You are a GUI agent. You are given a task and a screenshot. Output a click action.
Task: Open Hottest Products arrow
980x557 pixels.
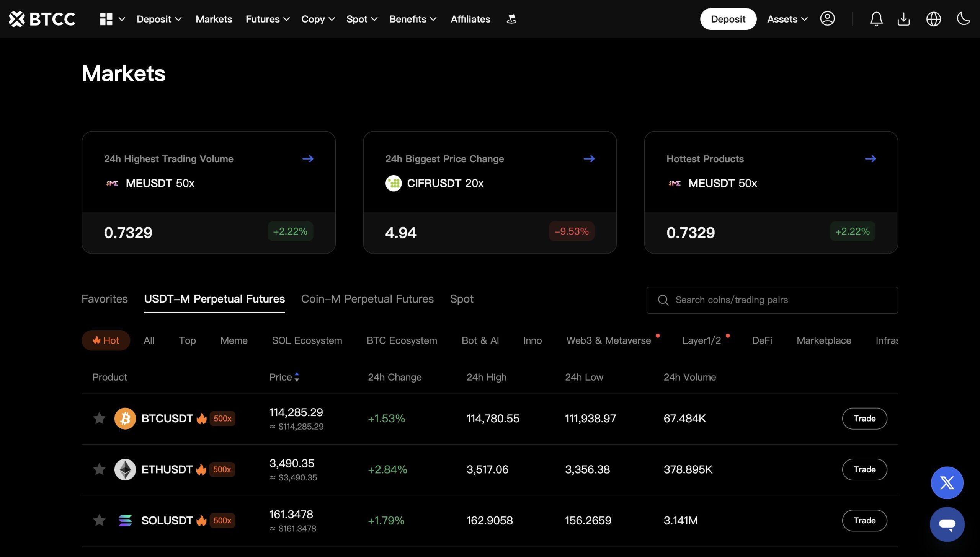point(870,159)
